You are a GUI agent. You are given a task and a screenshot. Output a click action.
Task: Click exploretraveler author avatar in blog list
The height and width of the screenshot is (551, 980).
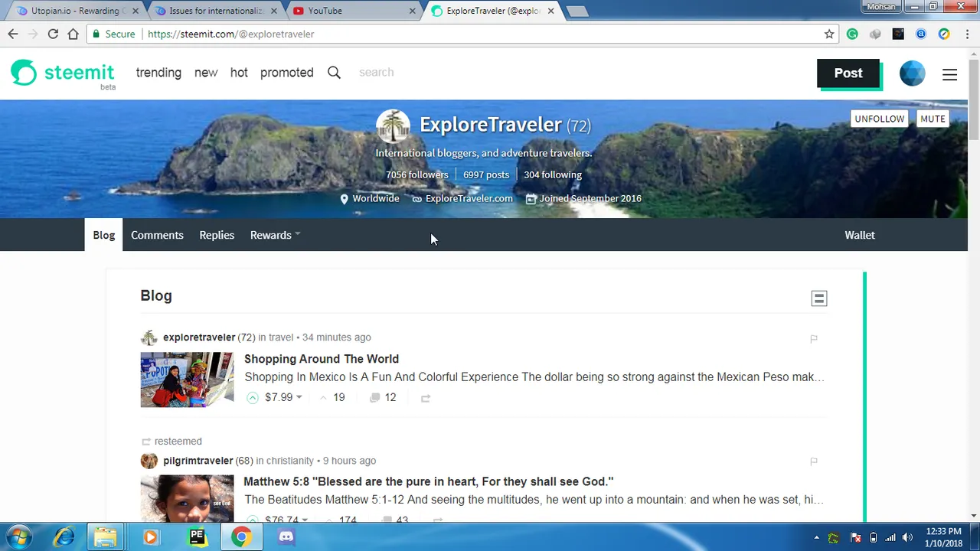(x=149, y=337)
